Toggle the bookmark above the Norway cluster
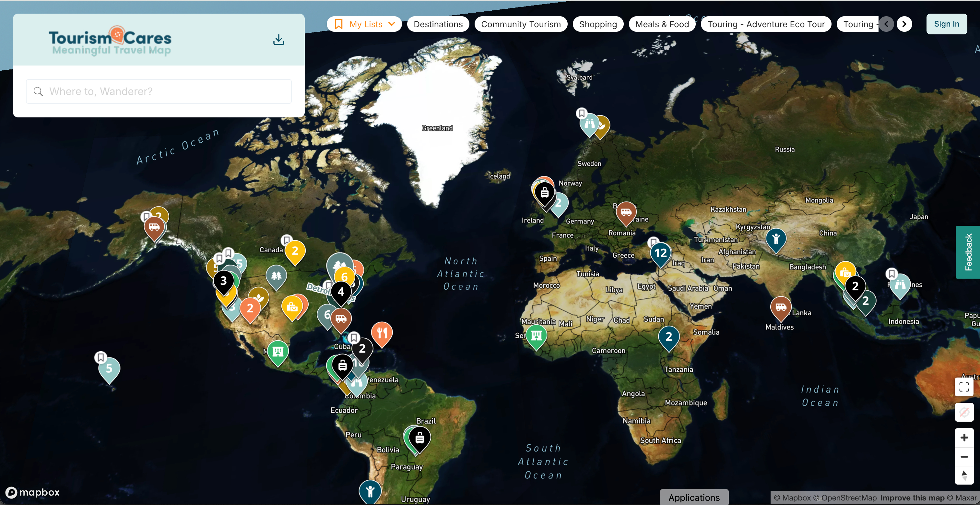The width and height of the screenshot is (980, 505). pos(582,113)
